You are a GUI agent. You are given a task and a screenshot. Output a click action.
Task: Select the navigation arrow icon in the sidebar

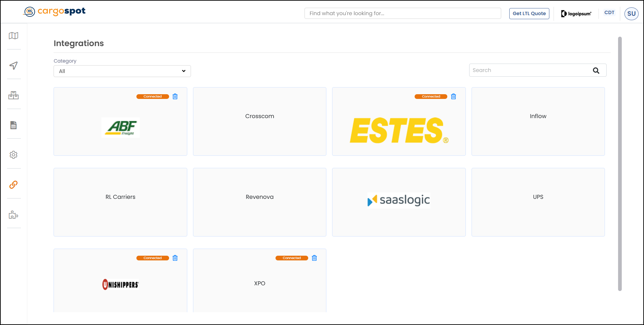(x=13, y=66)
